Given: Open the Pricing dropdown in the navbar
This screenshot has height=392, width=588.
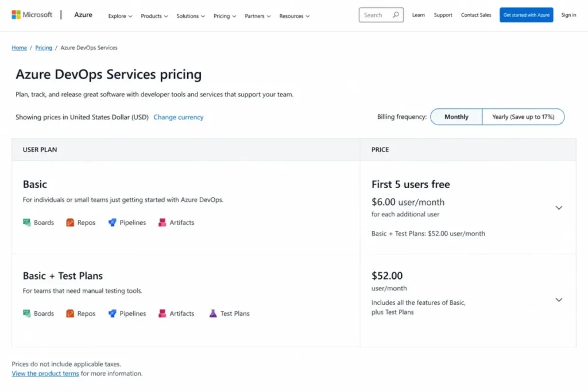Looking at the screenshot, I should click(x=225, y=16).
